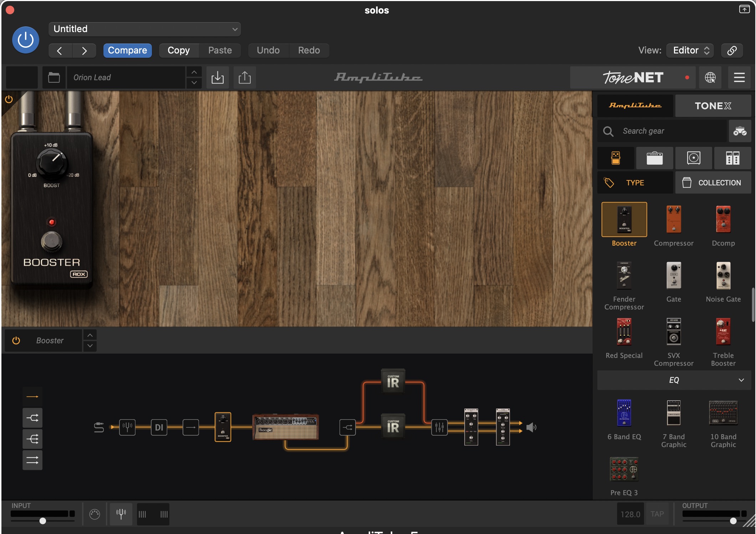Click the Compare button
Viewport: 756px width, 534px height.
127,50
